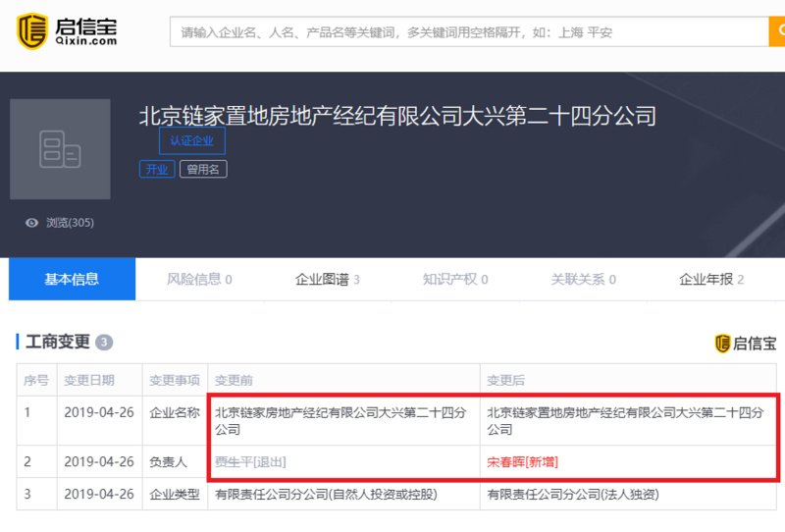Image resolution: width=785 pixels, height=532 pixels.
Task: Click the 变更事项 column header
Action: 175,380
